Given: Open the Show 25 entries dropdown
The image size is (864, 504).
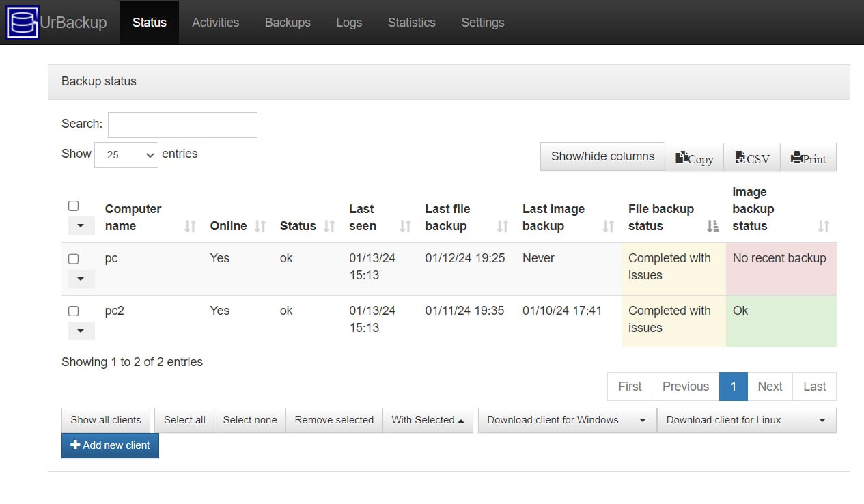Looking at the screenshot, I should click(126, 155).
